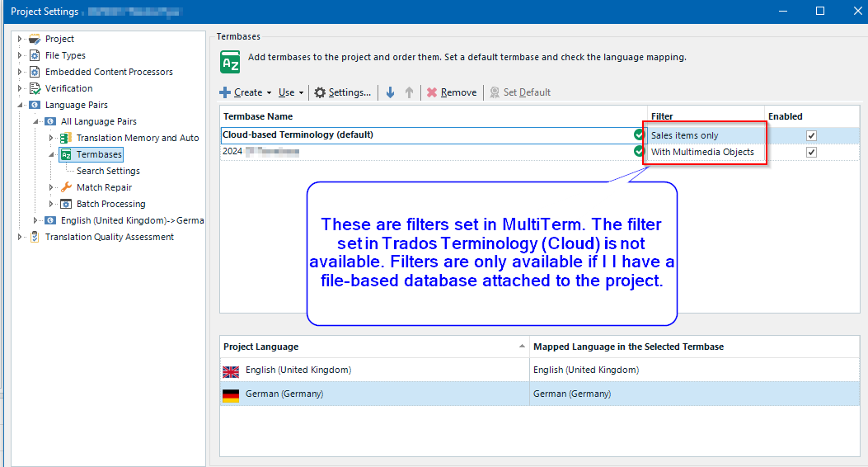Screen dimensions: 868x467
Task: Click the Match Repair wrench icon
Action: click(66, 187)
